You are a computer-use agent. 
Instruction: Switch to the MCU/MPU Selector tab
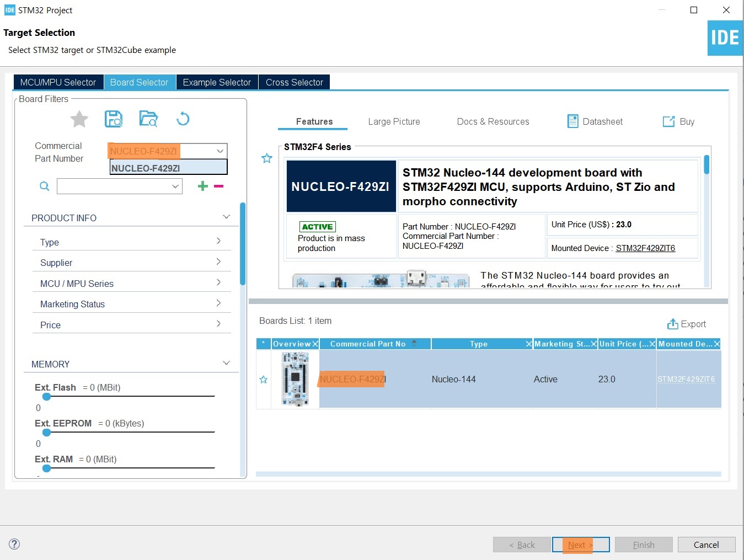click(x=58, y=82)
